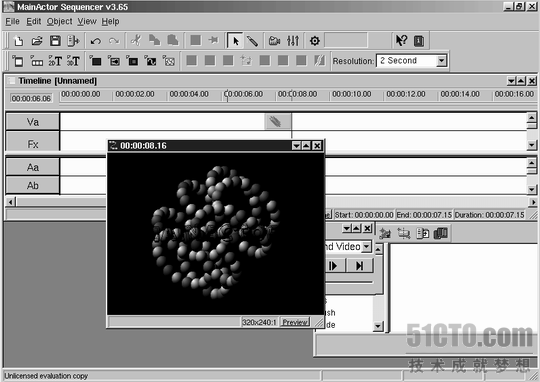Image resolution: width=540 pixels, height=382 pixels.
Task: Open the Help menu
Action: pos(110,21)
